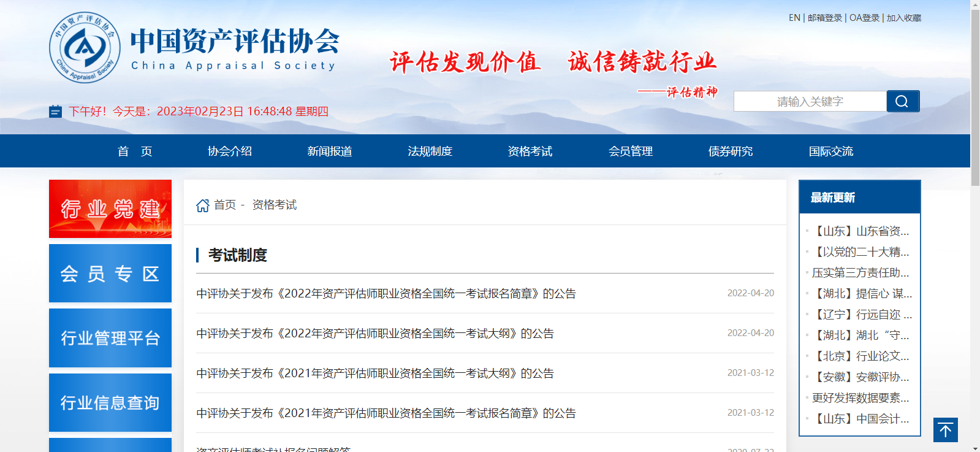Viewport: 980px width, 452px height.
Task: Click 资格考试 breadcrumb link
Action: [275, 205]
